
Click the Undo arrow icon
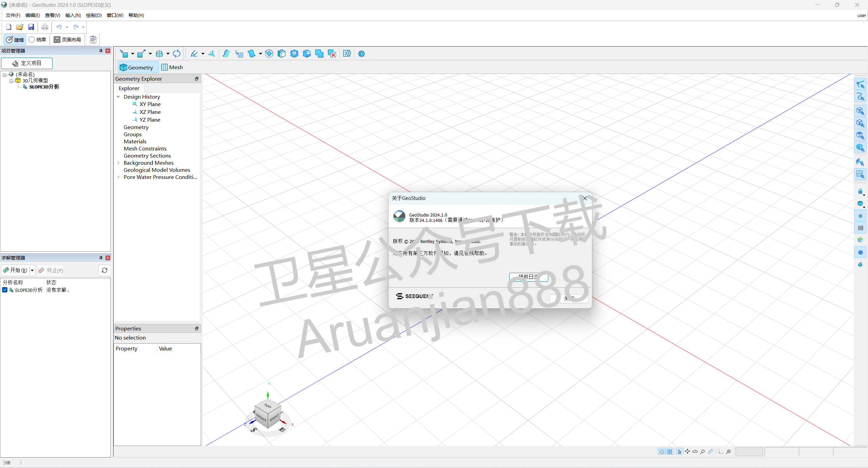point(59,27)
